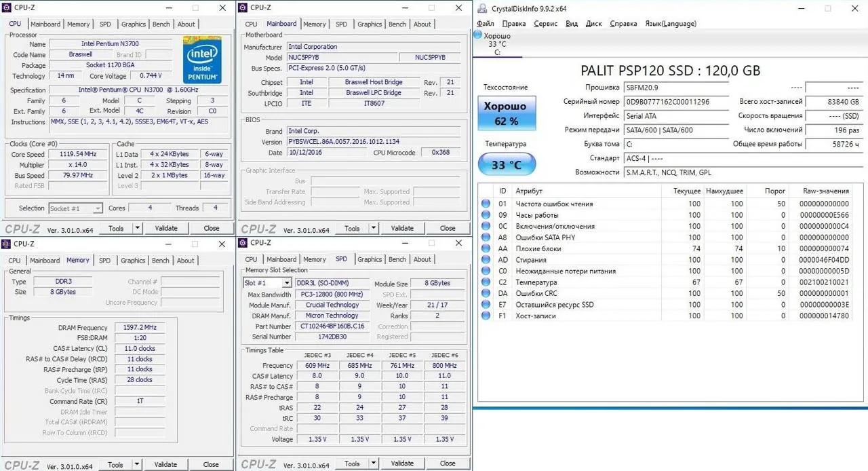This screenshot has width=868, height=471.
Task: Switch to Bench tab in the CPU tab window
Action: pyautogui.click(x=161, y=24)
